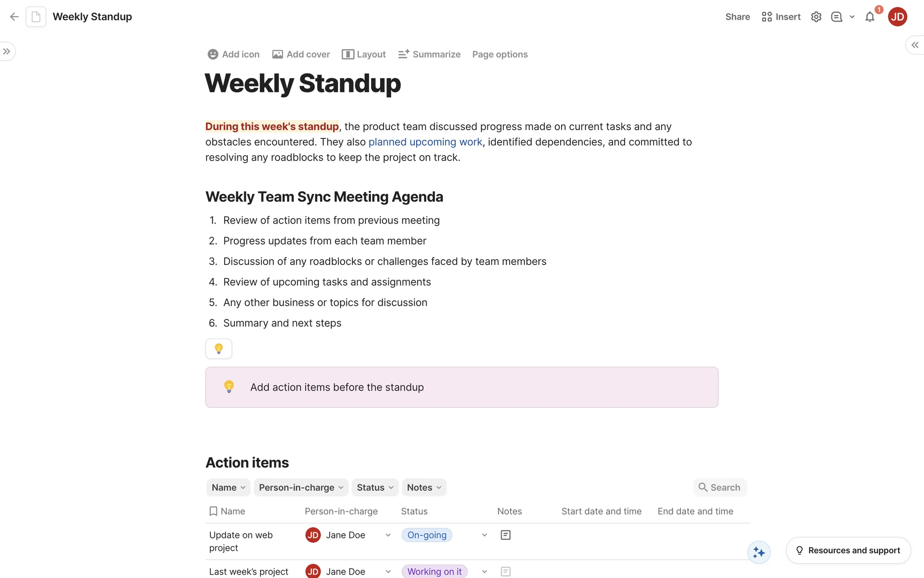Expand Jane Doe's Person-in-charge dropdown
The image size is (924, 578).
(388, 535)
